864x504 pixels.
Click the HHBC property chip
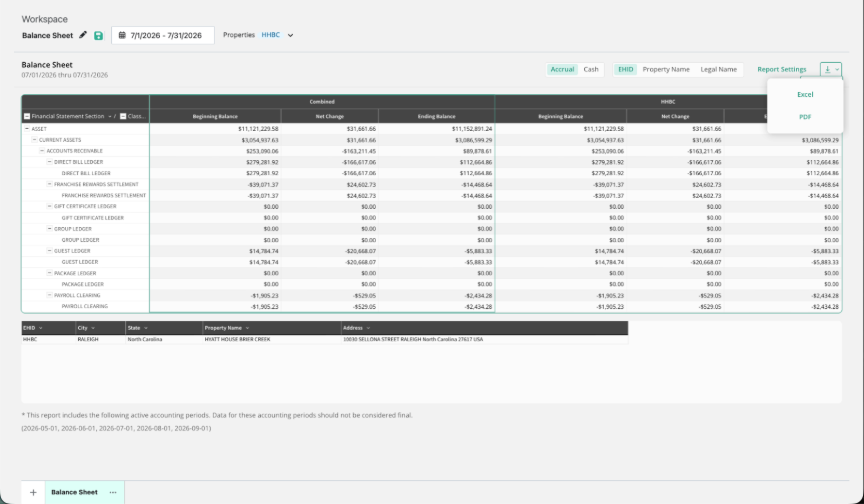tap(271, 35)
